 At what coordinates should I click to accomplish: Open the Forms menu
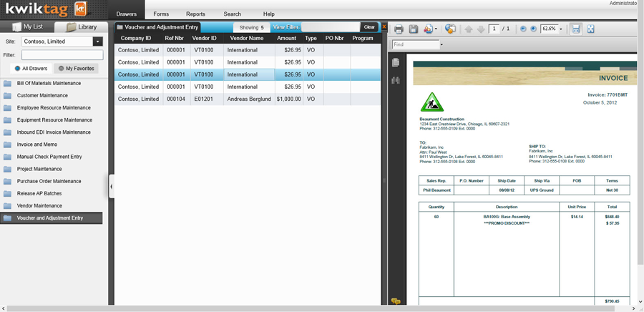click(161, 14)
